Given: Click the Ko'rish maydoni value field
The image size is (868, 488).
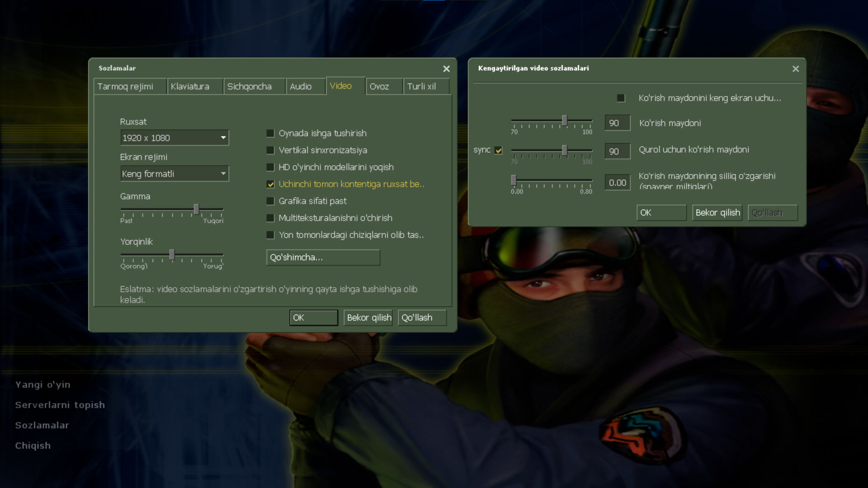Looking at the screenshot, I should tap(618, 123).
